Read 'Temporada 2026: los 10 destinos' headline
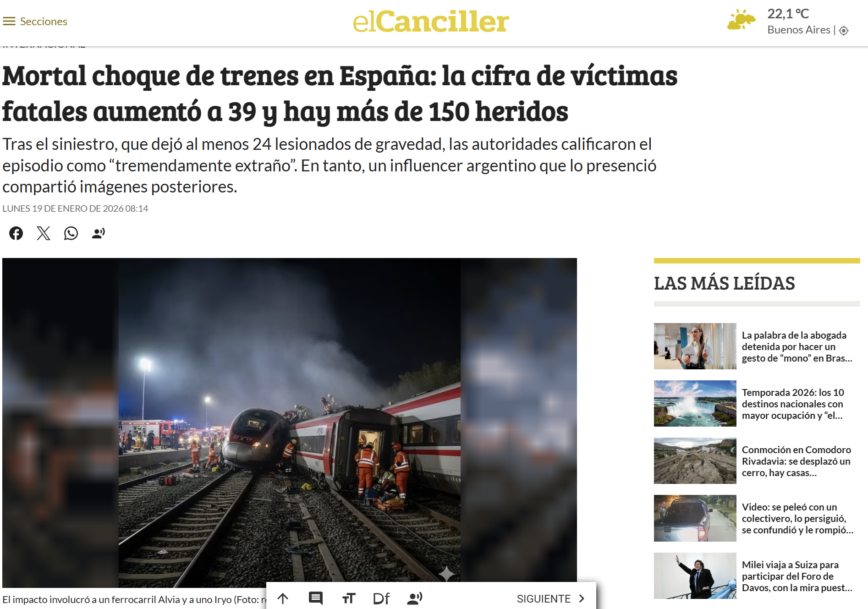 coord(793,404)
